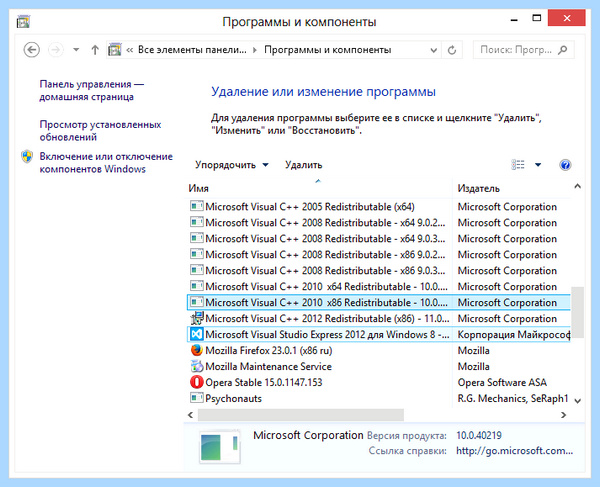Viewport: 600px width, 487px height.
Task: Click the window title bar icon
Action: tap(23, 22)
